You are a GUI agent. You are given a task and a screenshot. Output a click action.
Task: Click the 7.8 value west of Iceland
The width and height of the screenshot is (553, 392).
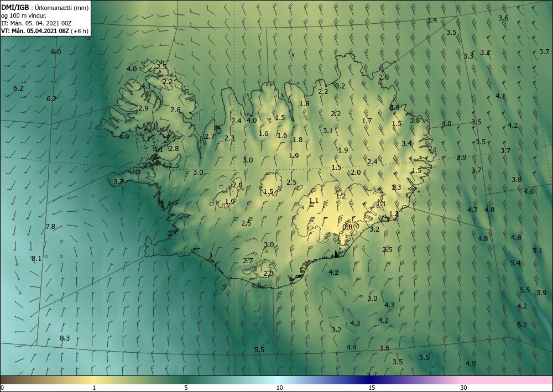tap(50, 226)
